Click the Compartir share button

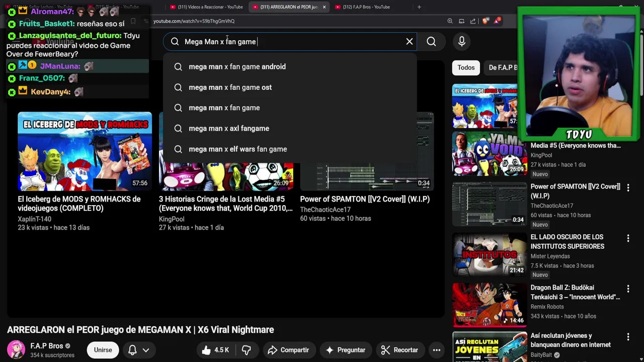288,350
